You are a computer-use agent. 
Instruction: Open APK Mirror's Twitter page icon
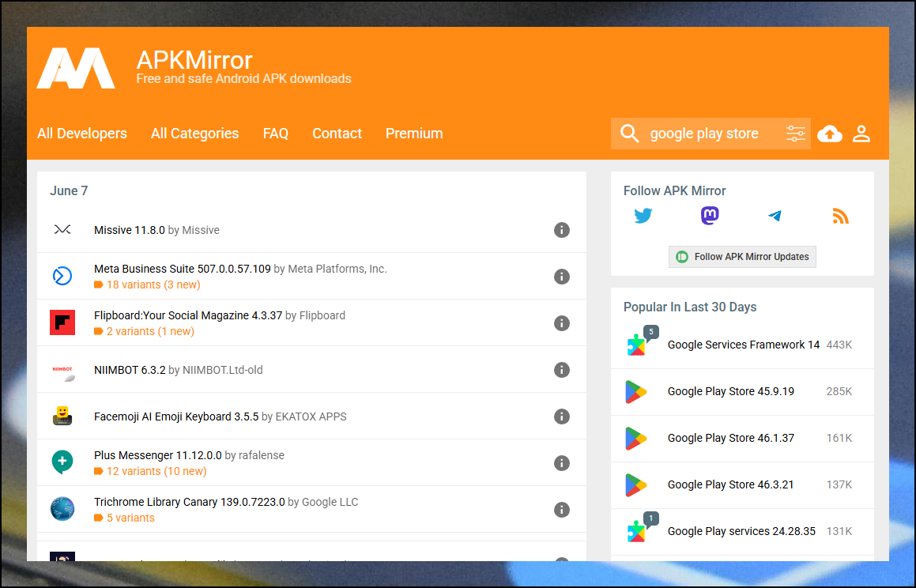643,216
